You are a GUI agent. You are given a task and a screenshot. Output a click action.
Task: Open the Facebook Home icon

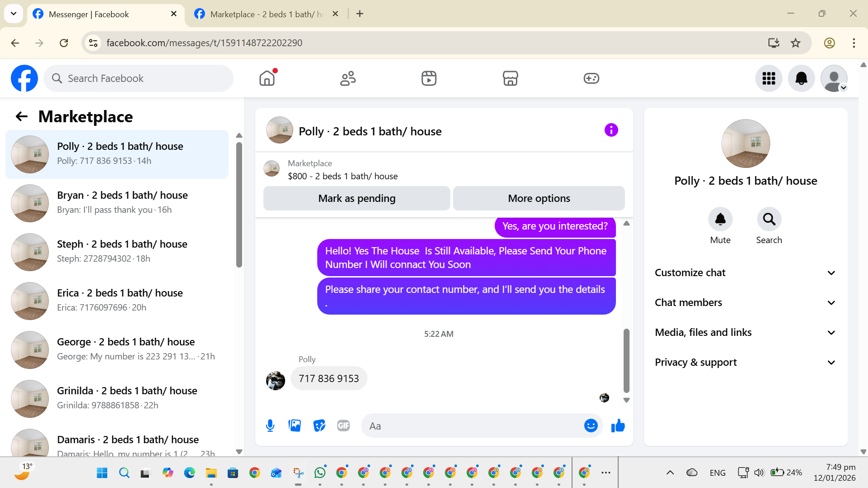(267, 78)
